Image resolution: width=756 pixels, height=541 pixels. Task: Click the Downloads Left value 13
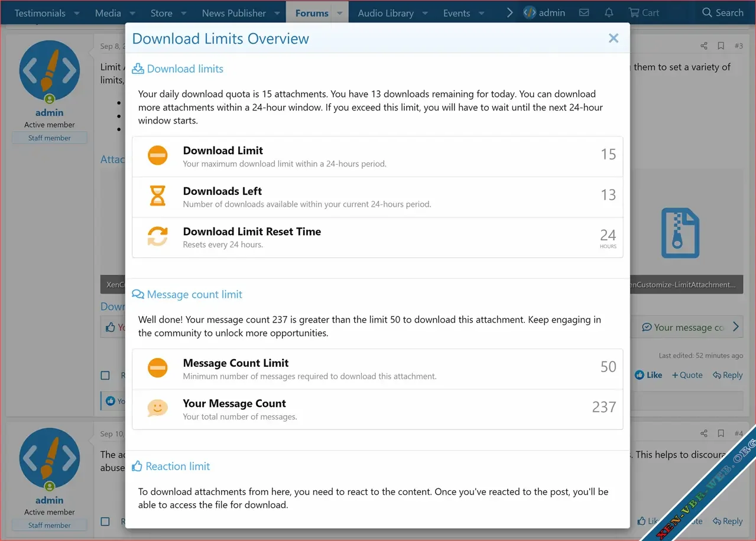(608, 195)
